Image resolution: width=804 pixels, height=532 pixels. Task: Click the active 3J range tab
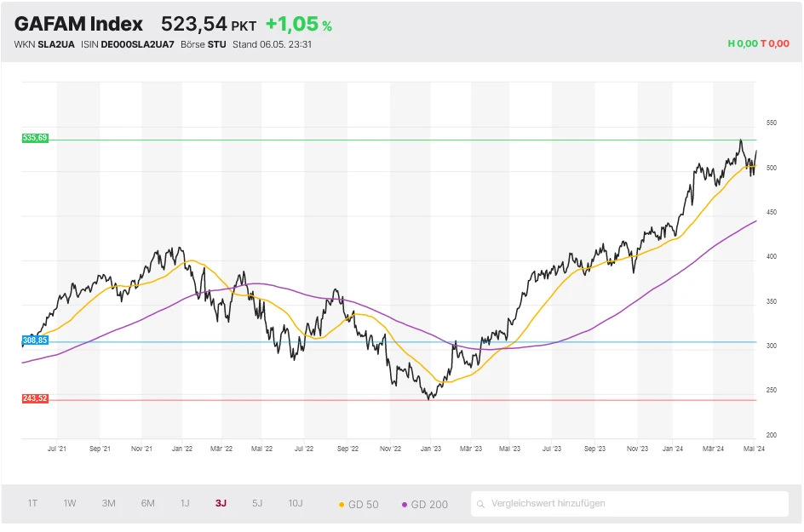221,503
